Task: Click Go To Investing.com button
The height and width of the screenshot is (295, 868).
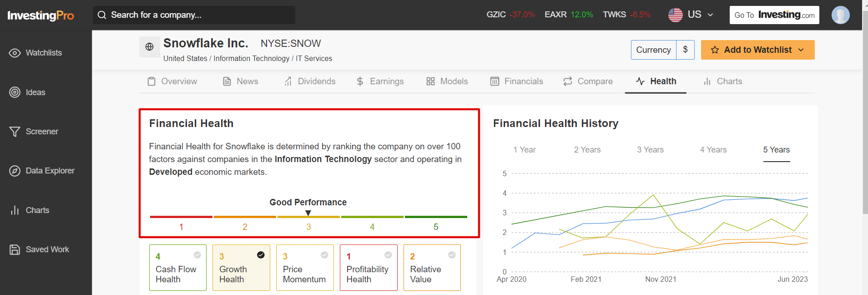Action: point(774,15)
